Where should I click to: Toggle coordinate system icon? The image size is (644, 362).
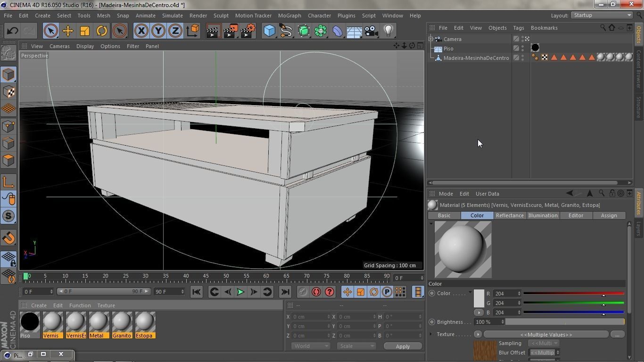pos(192,31)
